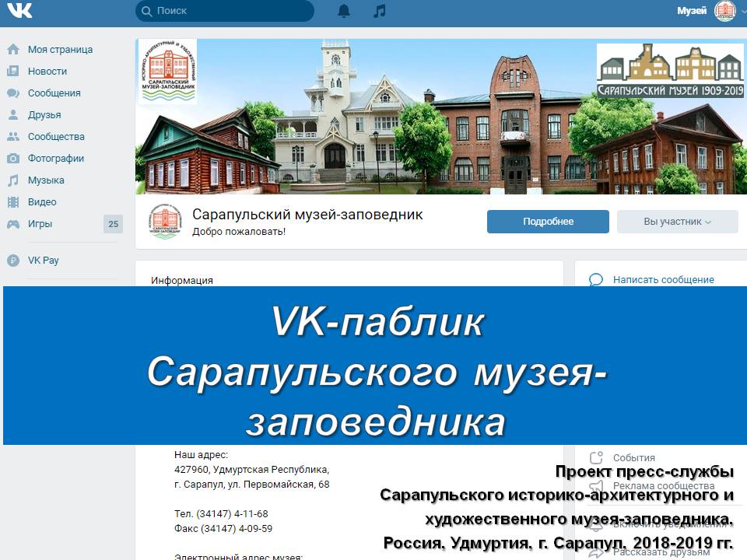Select the 427960, Удмуртская Республика line
The width and height of the screenshot is (747, 560).
click(251, 470)
